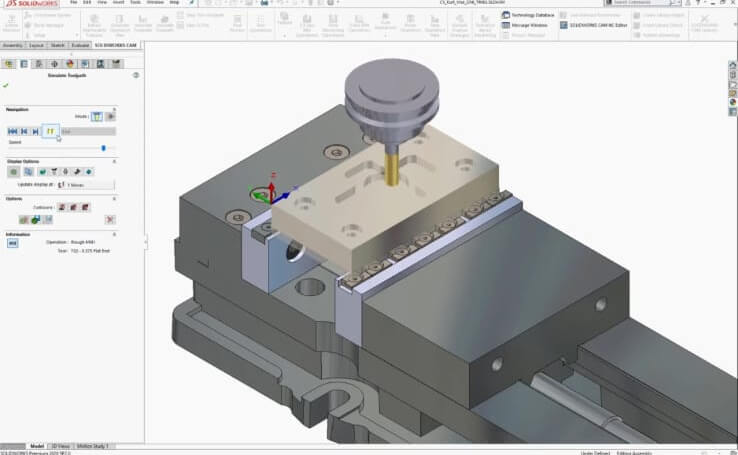This screenshot has height=455, width=738.
Task: Click the help icon in Simulate Toolpath panel
Action: coord(135,76)
